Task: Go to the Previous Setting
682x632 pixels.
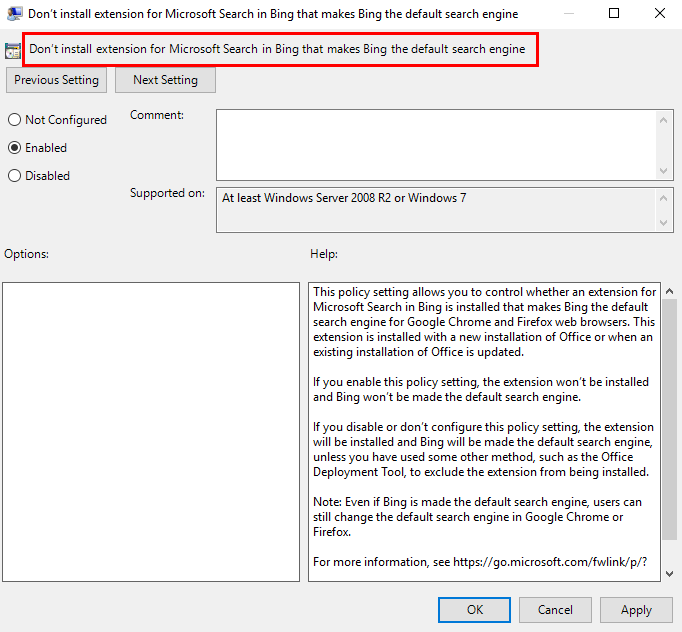Action: [x=57, y=80]
